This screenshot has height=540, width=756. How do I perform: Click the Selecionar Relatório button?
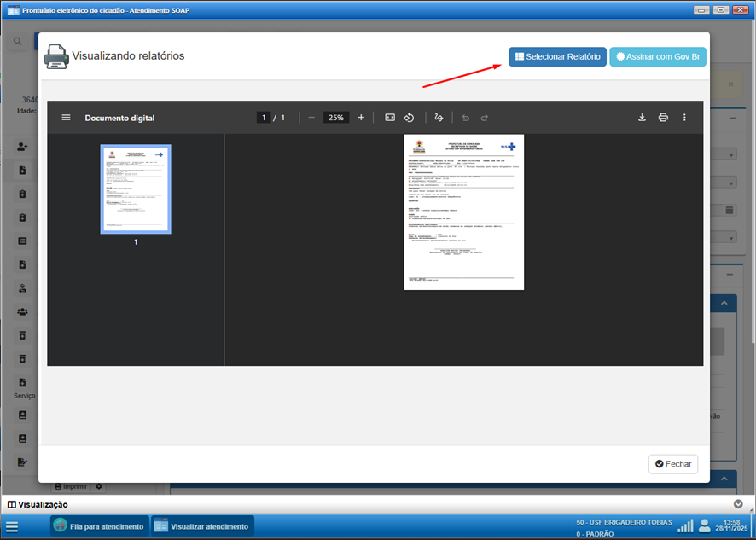coord(557,56)
